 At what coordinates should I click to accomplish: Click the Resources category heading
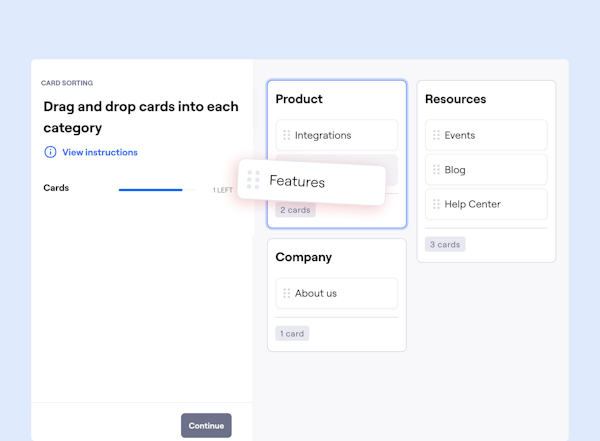[x=455, y=99]
